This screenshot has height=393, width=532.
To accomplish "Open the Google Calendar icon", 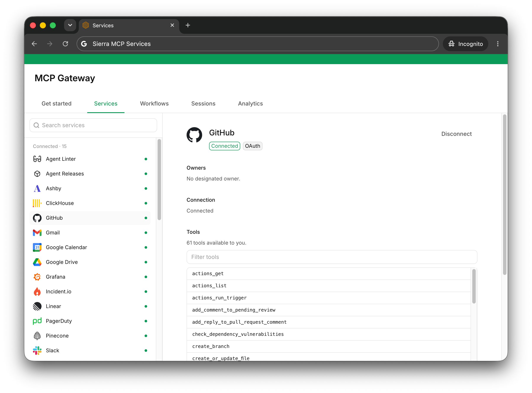I will (x=37, y=247).
